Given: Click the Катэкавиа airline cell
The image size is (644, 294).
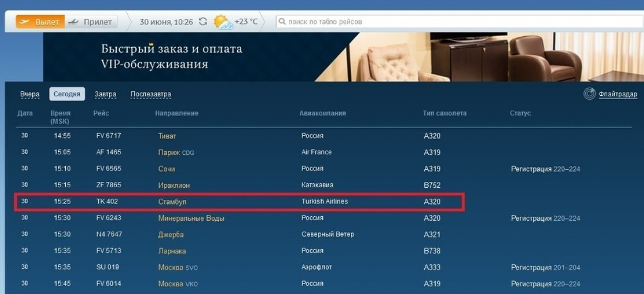Looking at the screenshot, I should click(317, 185).
